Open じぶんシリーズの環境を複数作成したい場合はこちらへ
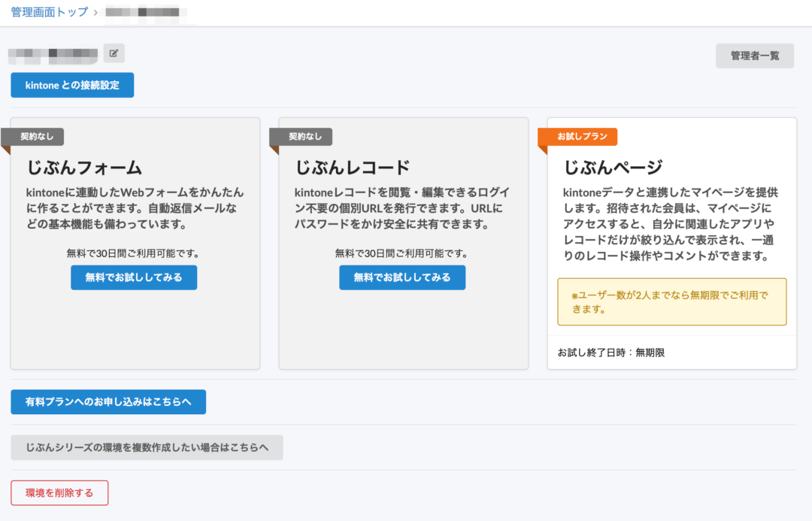 (x=147, y=447)
